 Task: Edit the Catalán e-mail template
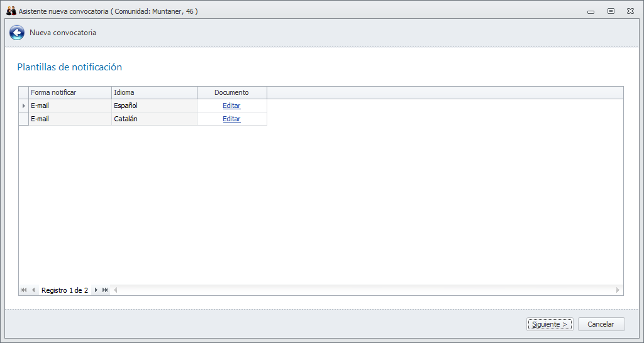click(x=231, y=119)
